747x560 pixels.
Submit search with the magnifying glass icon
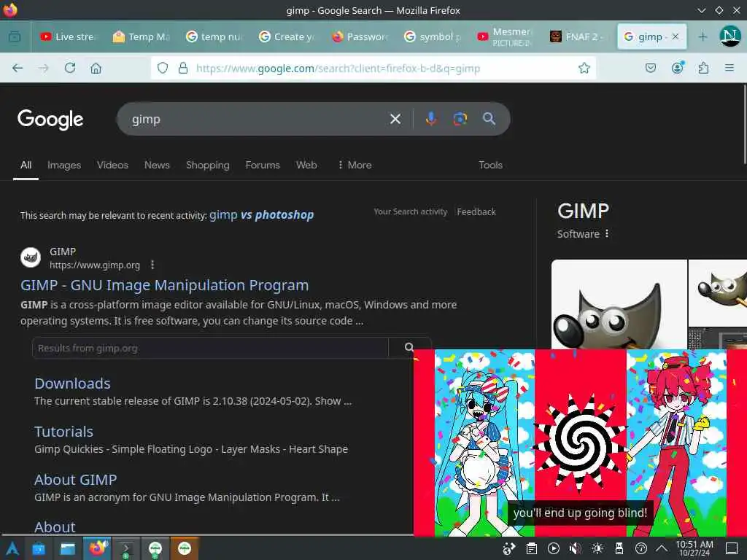(x=489, y=119)
